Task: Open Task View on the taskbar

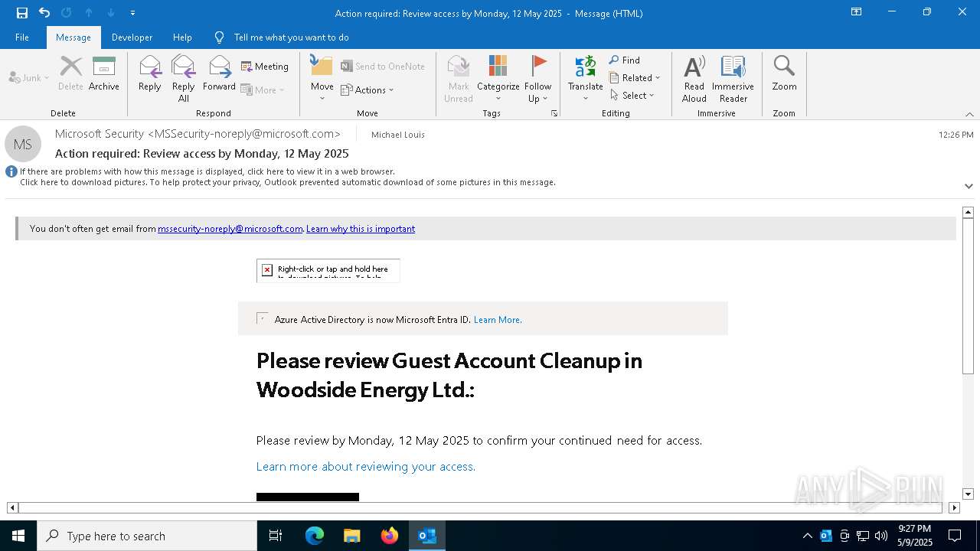Action: [x=276, y=536]
